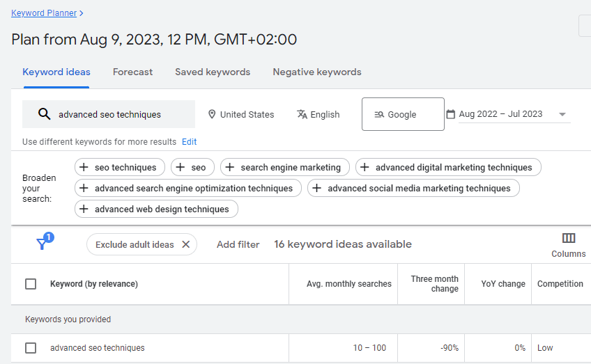Expand the date range dropdown arrow
591x364 pixels.
[562, 114]
